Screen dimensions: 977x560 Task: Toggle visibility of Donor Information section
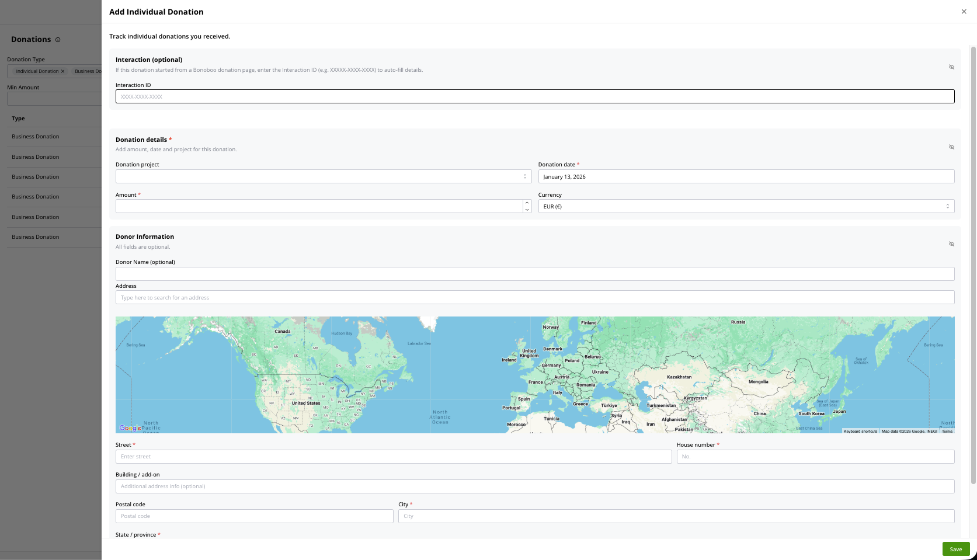tap(951, 244)
